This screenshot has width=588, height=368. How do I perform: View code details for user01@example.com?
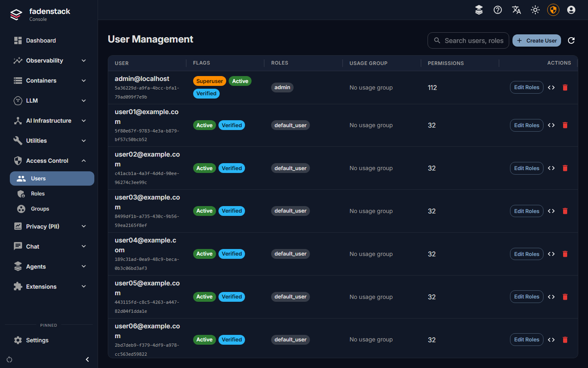coord(551,125)
